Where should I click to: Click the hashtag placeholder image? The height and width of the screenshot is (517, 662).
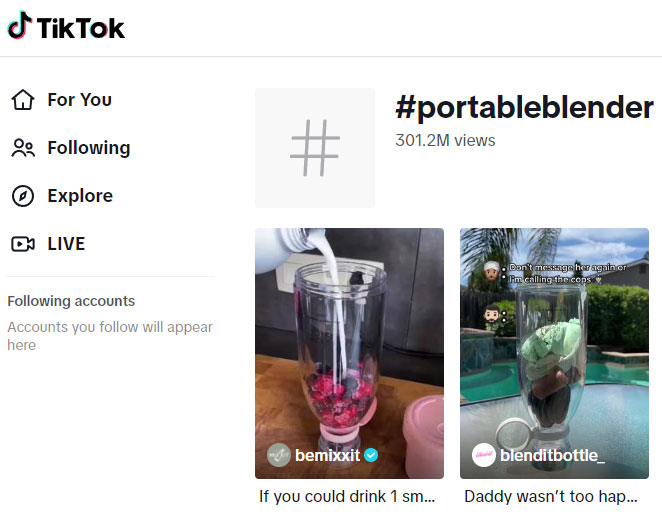pos(315,148)
